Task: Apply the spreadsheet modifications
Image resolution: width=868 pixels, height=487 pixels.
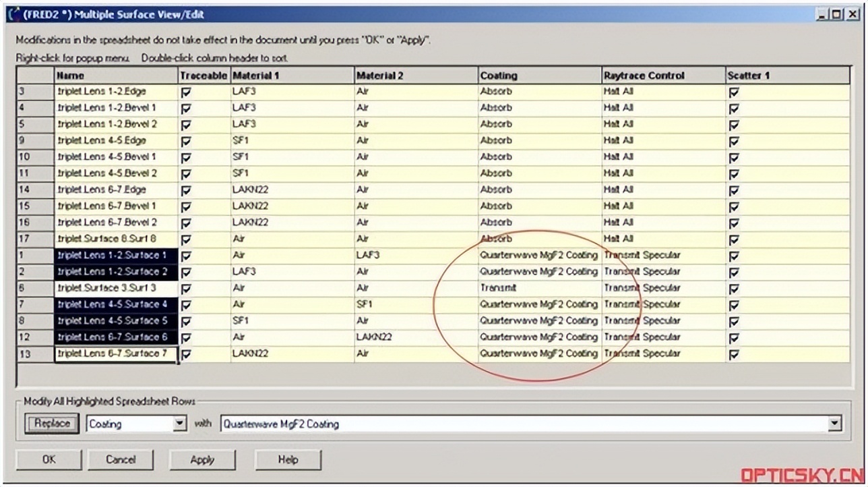Action: (201, 459)
